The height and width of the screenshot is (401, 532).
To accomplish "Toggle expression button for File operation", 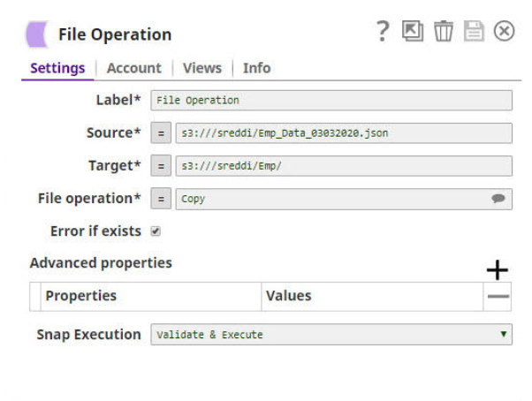I will point(161,199).
